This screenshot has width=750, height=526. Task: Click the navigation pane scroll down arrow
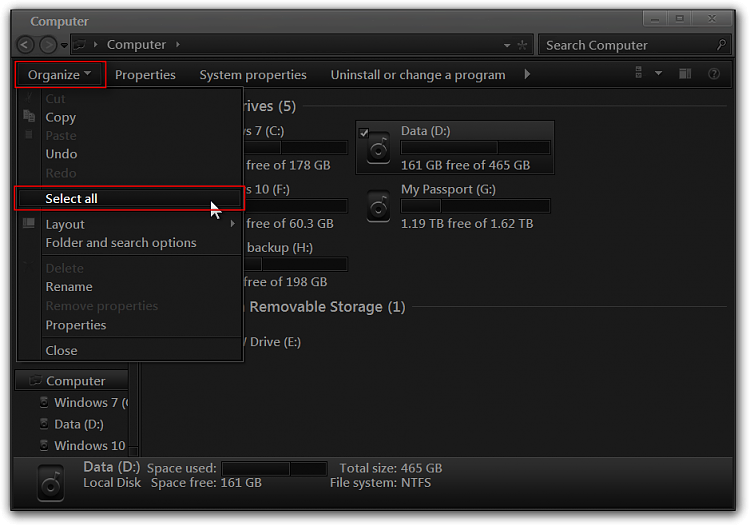click(x=133, y=450)
